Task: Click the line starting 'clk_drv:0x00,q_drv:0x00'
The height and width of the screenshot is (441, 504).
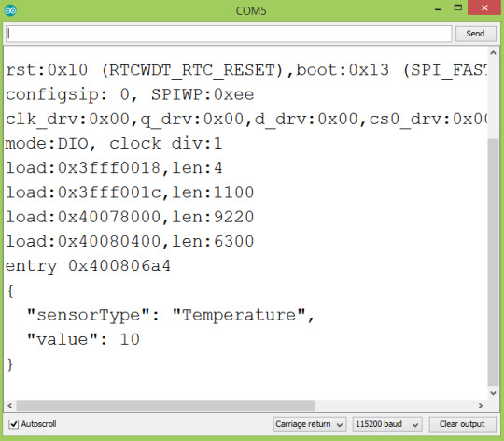Action: (x=246, y=120)
